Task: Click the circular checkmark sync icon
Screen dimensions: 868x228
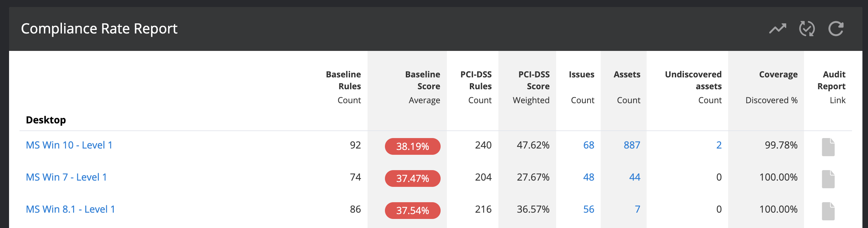Action: [807, 29]
